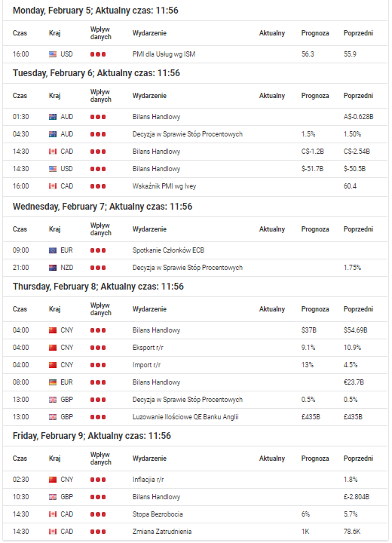Open the Zmiana Zatrudnienia event
The height and width of the screenshot is (543, 392).
(162, 532)
